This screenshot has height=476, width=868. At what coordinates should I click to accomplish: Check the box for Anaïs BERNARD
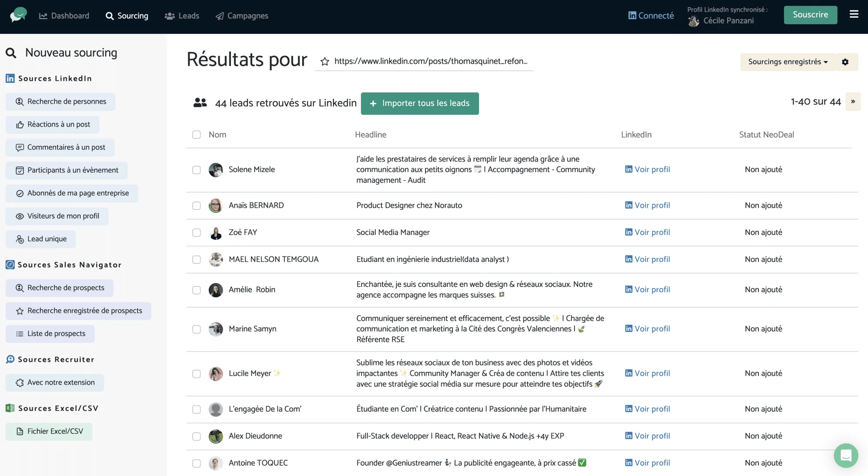pyautogui.click(x=197, y=205)
